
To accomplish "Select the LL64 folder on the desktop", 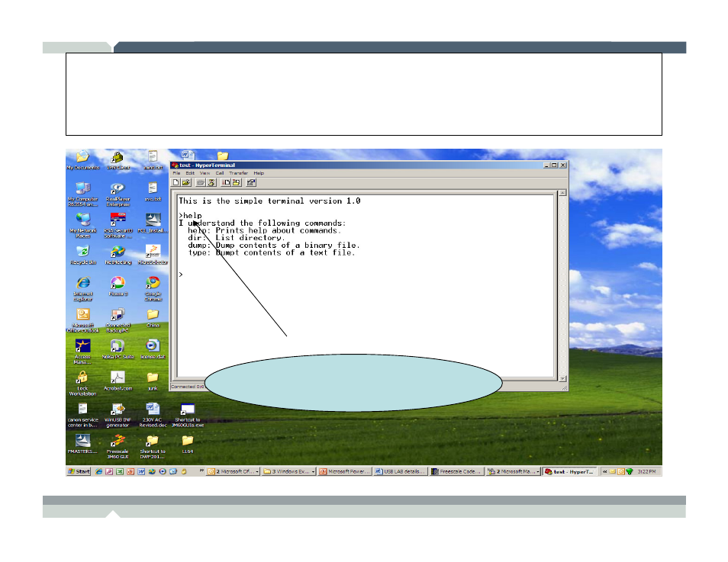I will (x=188, y=444).
